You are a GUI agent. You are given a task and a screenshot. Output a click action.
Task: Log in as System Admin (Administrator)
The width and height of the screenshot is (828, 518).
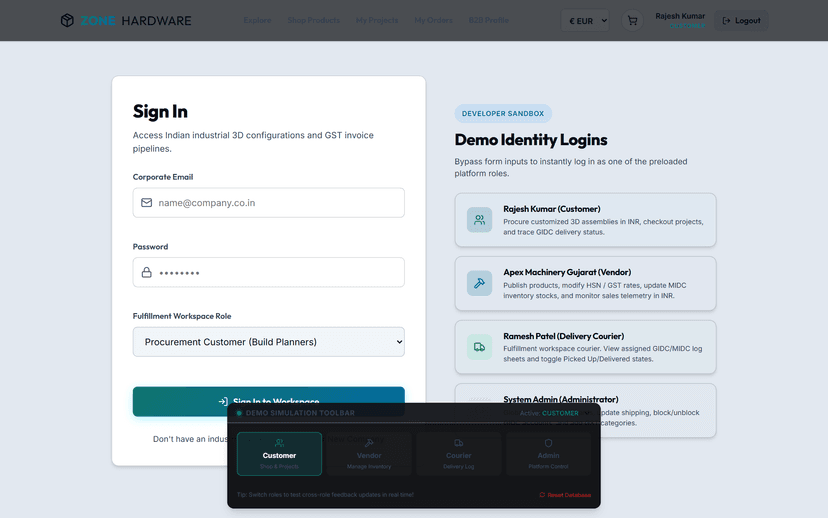point(585,410)
